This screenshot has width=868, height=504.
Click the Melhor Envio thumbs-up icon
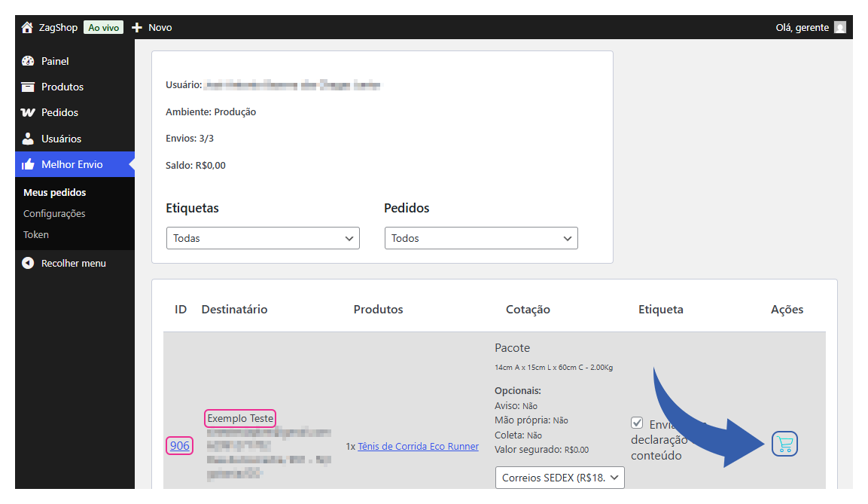click(x=28, y=164)
